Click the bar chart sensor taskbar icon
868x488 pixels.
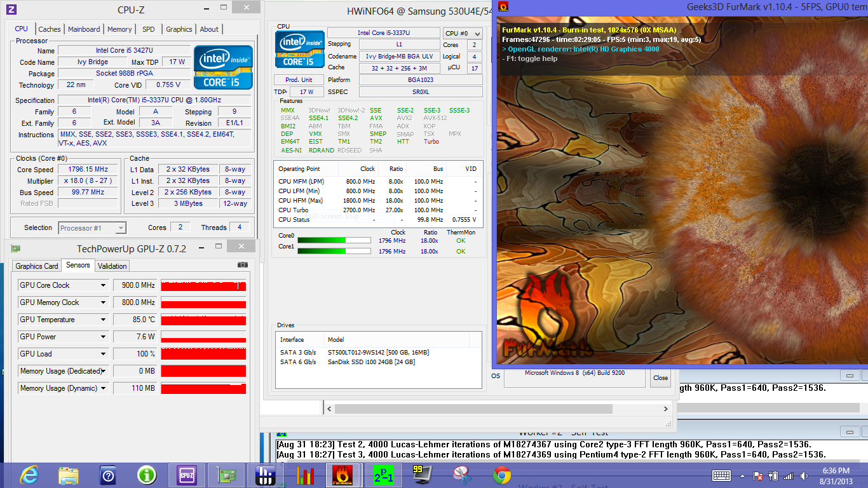tap(305, 475)
